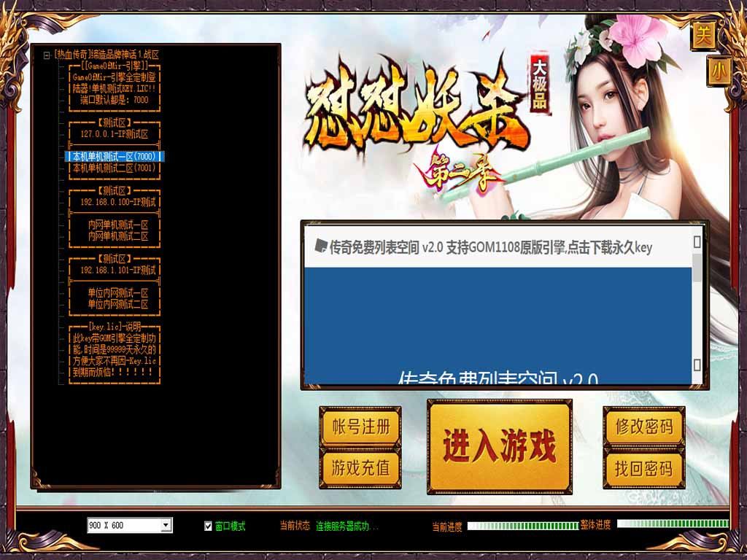Click the 127.0.0.1-IP测试区 row
Image resolution: width=747 pixels, height=560 pixels.
tap(115, 134)
